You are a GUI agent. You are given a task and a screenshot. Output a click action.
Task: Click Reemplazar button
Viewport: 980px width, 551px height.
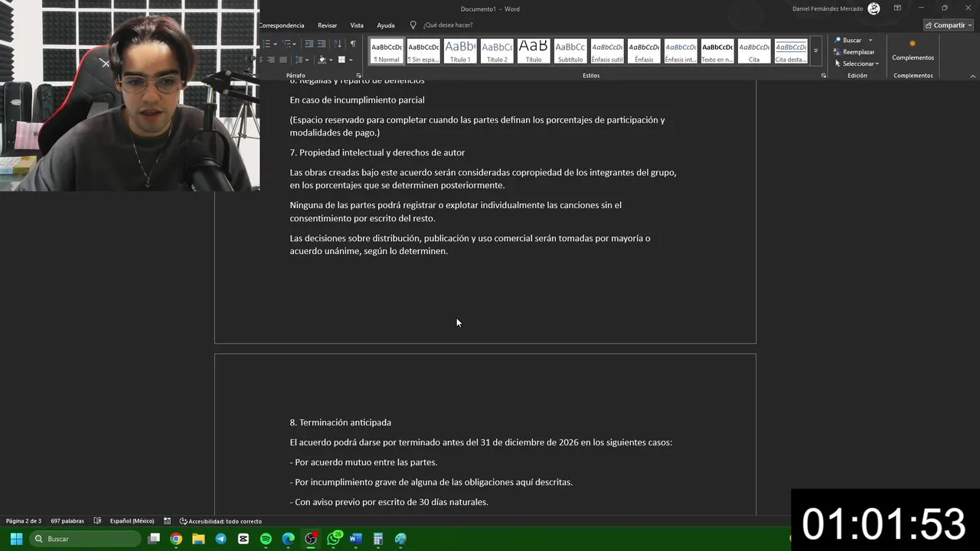(854, 52)
